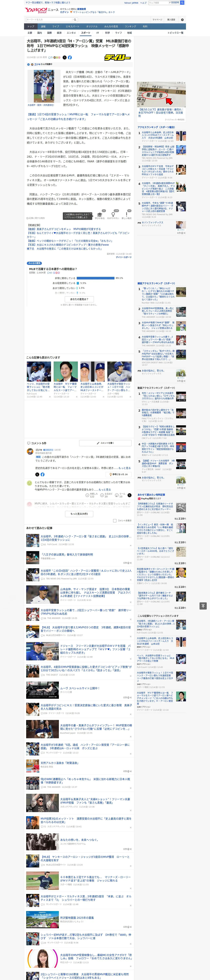Image resolution: width=210 pixels, height=980 pixels.
Task: Expand ゴジキ's comment with もっと見る
Action: click(x=125, y=468)
